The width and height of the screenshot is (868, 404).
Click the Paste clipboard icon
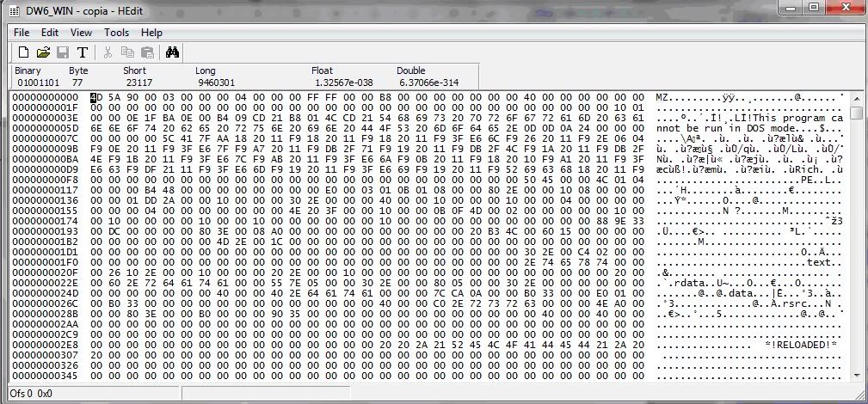145,52
